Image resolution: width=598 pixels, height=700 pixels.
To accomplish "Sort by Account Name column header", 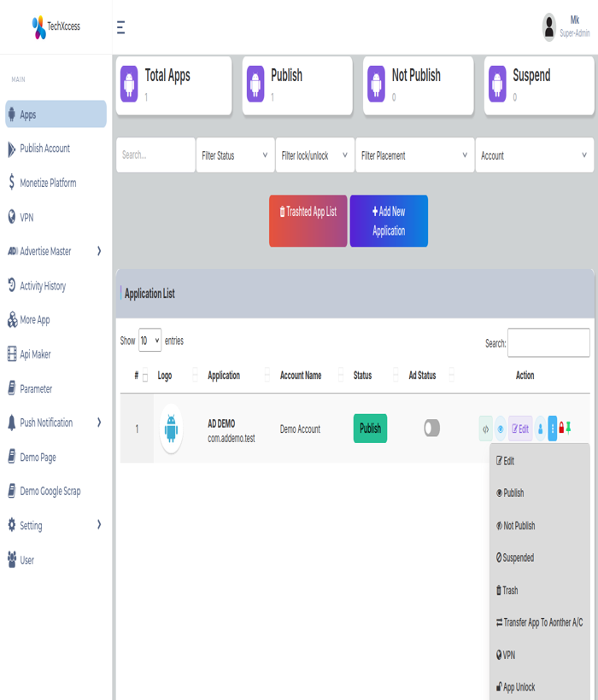I will (301, 376).
